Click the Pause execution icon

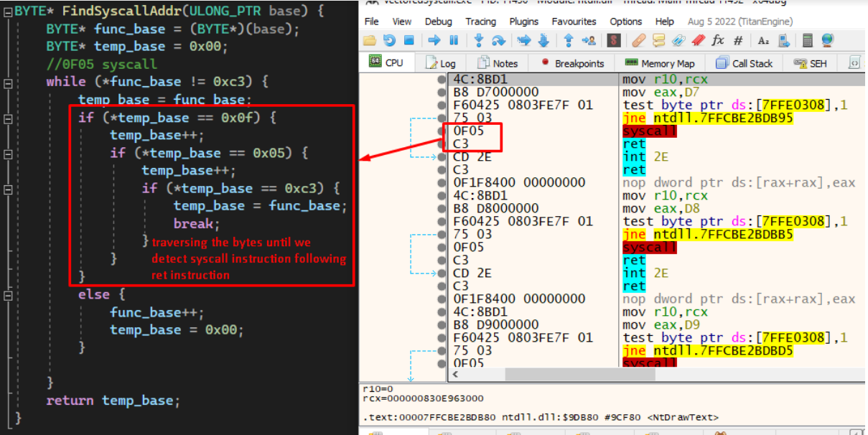[x=454, y=40]
